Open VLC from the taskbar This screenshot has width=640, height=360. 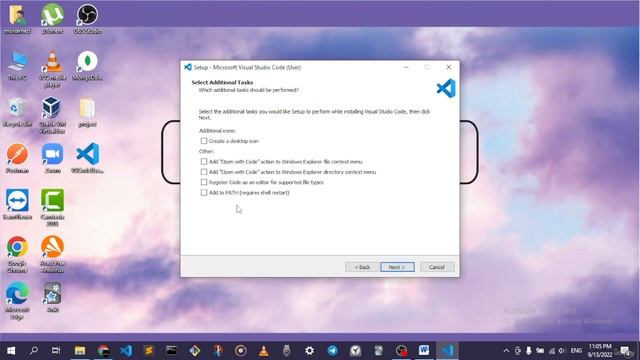point(264,351)
